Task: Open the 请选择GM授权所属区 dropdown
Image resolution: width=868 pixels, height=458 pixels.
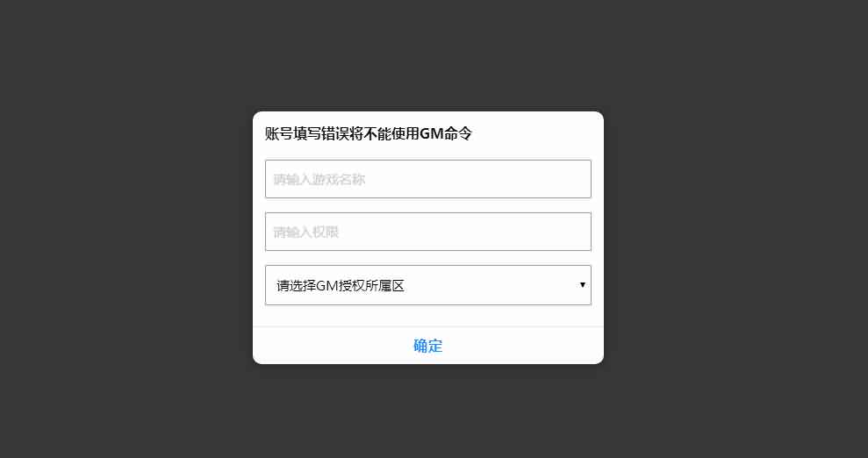Action: 428,285
